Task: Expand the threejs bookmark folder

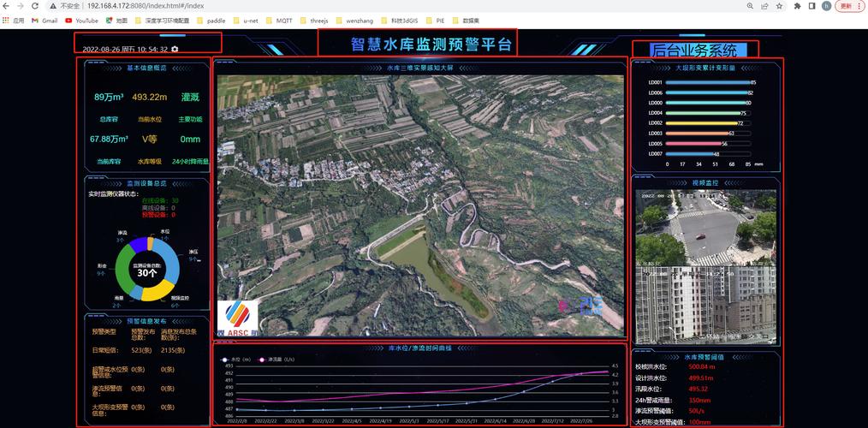Action: 314,21
